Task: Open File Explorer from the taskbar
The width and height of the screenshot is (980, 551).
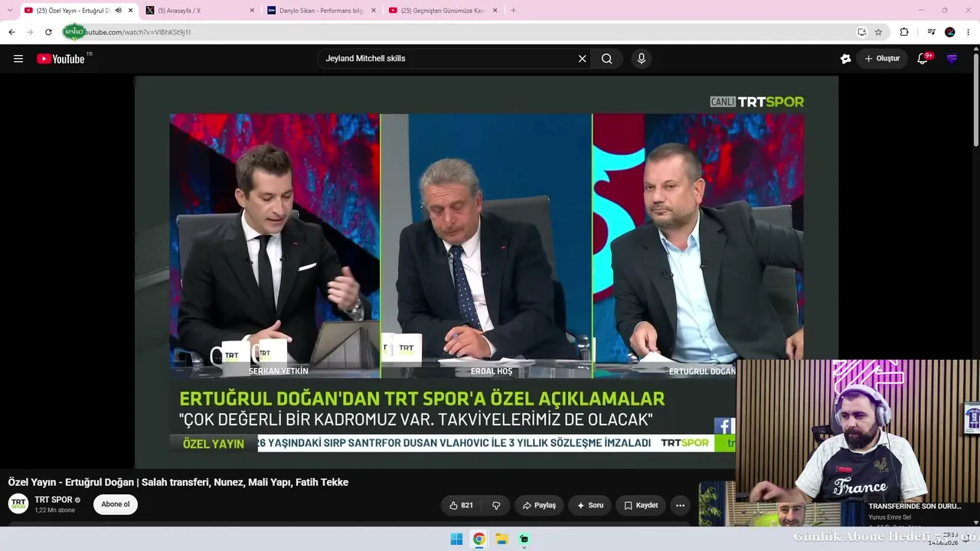Action: click(x=501, y=539)
